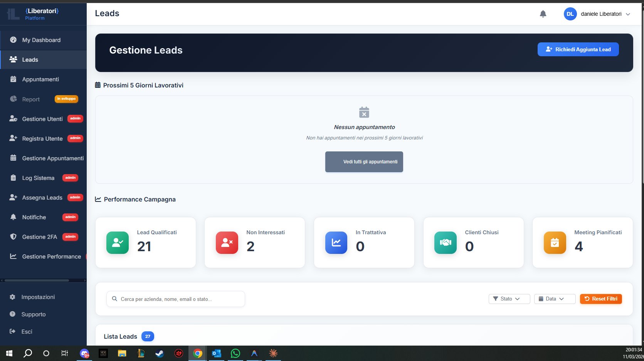Expand the daniele Liberatori account menu
The height and width of the screenshot is (361, 644).
(x=597, y=14)
